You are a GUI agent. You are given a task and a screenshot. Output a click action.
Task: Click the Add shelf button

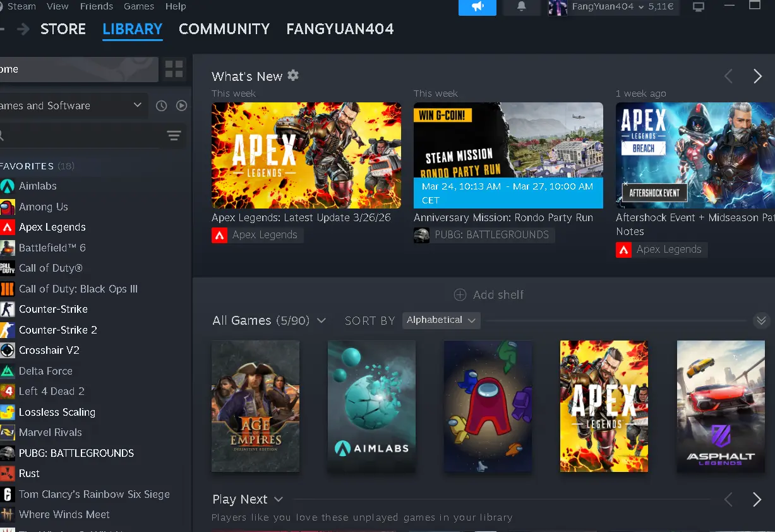point(489,295)
